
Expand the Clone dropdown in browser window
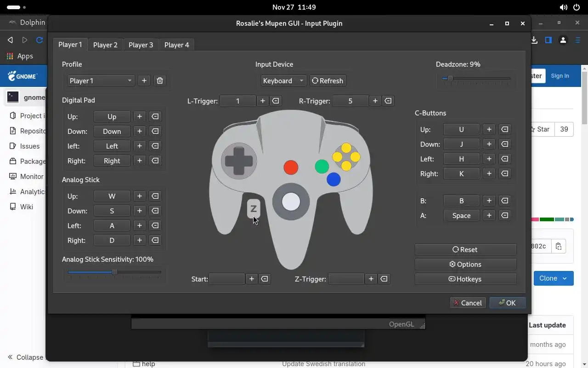point(554,278)
